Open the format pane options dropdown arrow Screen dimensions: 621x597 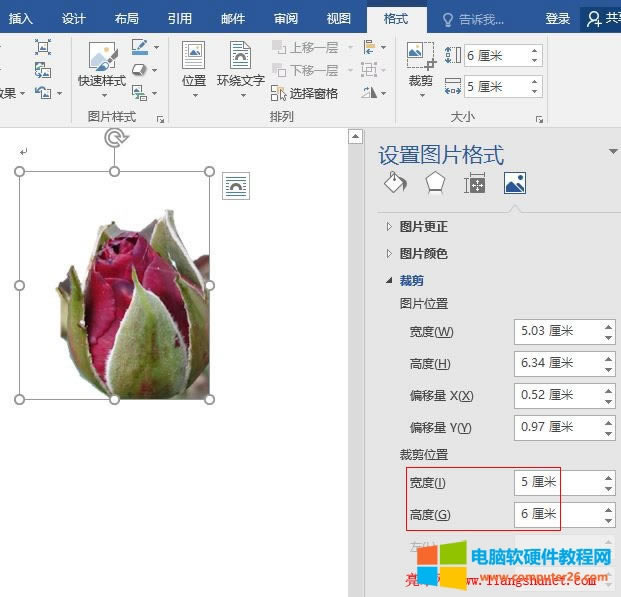click(x=613, y=152)
